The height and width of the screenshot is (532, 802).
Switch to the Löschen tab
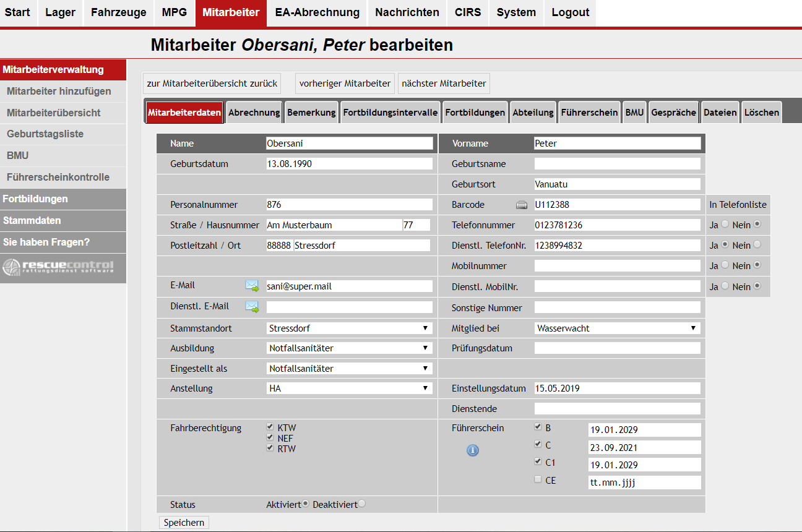762,113
